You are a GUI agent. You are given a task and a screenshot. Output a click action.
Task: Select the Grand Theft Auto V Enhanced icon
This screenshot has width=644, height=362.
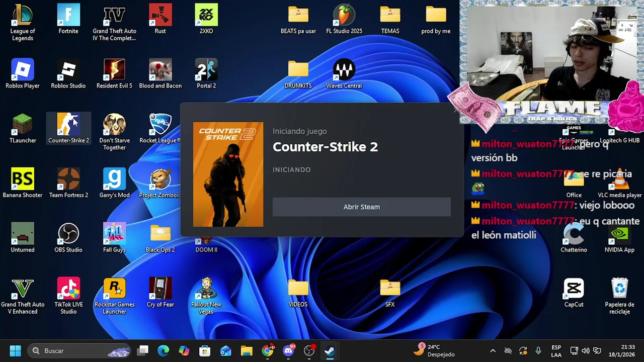pos(23,296)
